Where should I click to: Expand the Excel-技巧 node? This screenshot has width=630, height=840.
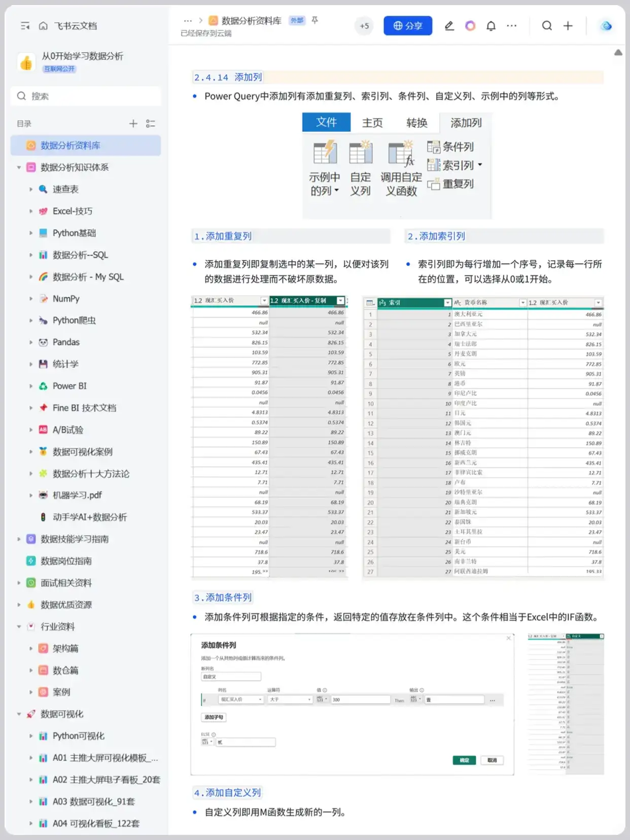pos(30,211)
